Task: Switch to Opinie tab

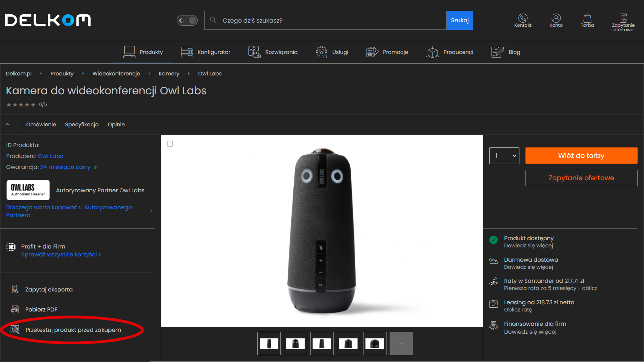Action: tap(116, 124)
